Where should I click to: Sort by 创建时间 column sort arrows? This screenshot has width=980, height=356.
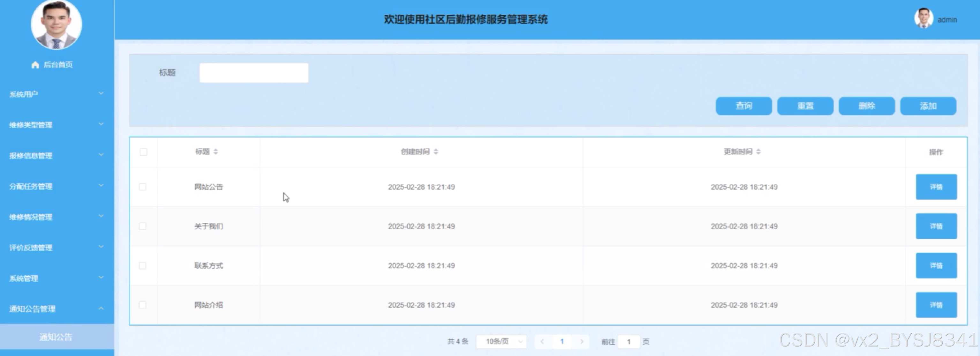click(x=436, y=152)
